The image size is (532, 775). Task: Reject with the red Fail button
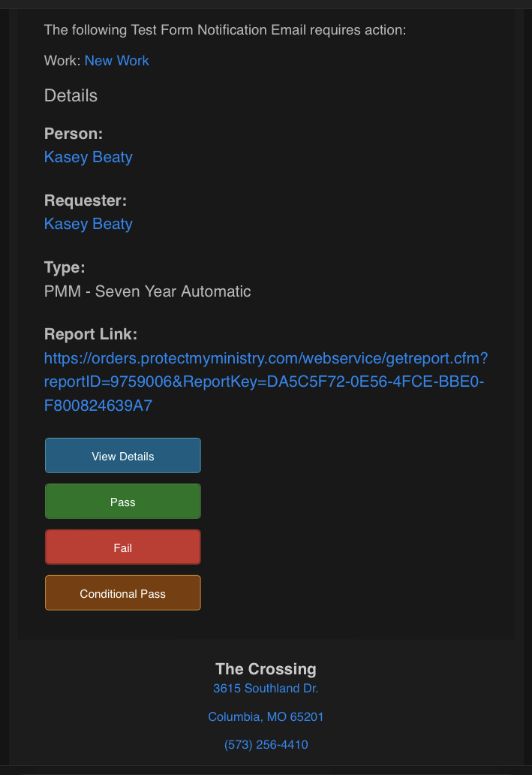pyautogui.click(x=123, y=547)
